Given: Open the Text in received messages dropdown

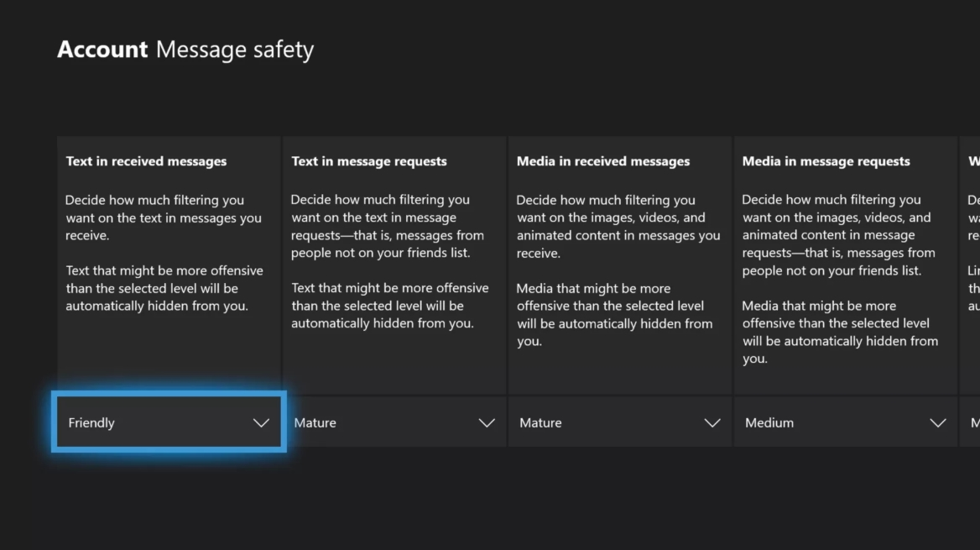Looking at the screenshot, I should (168, 422).
